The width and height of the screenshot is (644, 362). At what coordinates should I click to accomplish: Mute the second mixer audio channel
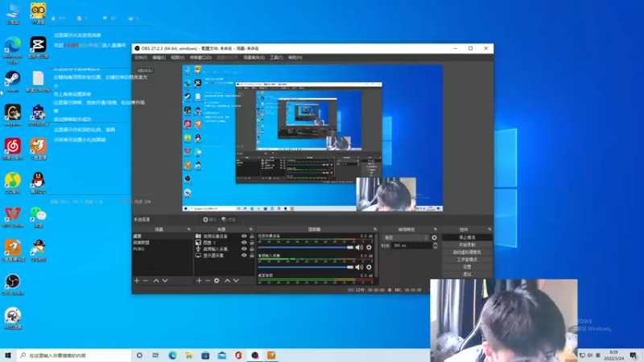coord(359,267)
